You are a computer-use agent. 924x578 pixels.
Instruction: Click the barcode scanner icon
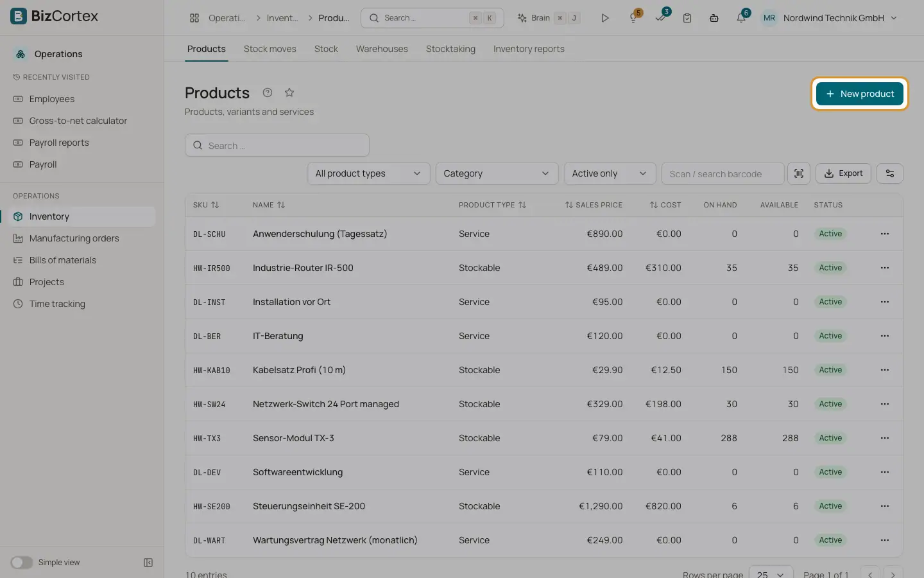(x=799, y=173)
